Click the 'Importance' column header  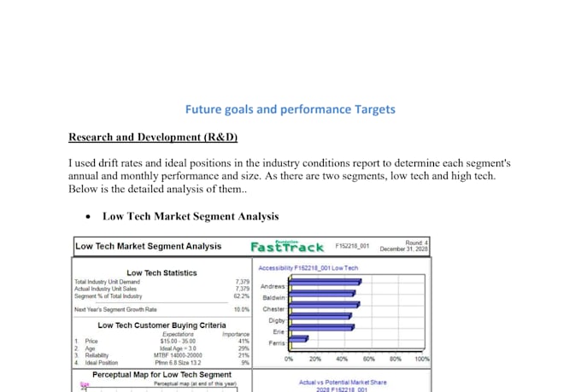coord(236,334)
